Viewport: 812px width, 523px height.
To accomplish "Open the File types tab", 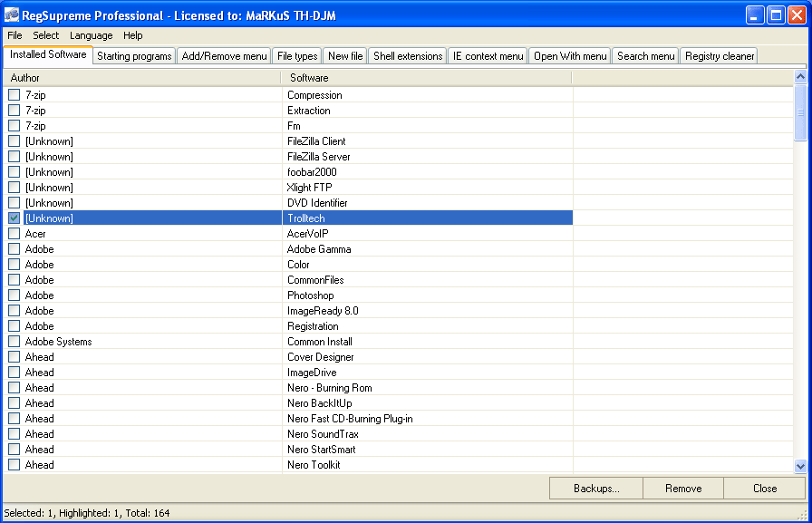I will pyautogui.click(x=297, y=56).
